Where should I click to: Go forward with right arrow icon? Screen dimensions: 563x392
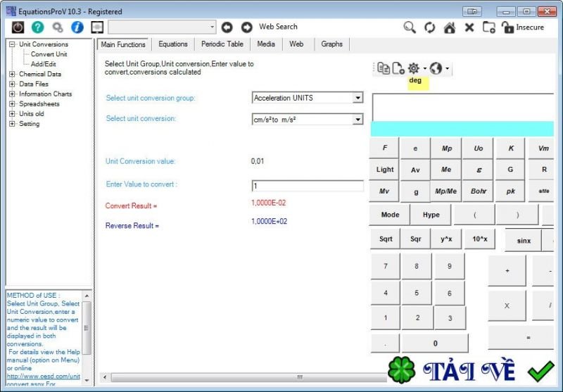pyautogui.click(x=247, y=27)
